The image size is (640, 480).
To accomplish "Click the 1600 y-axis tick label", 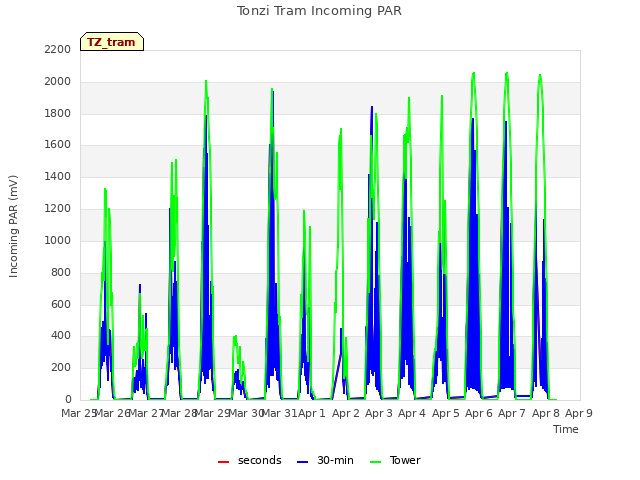I will click(58, 144).
